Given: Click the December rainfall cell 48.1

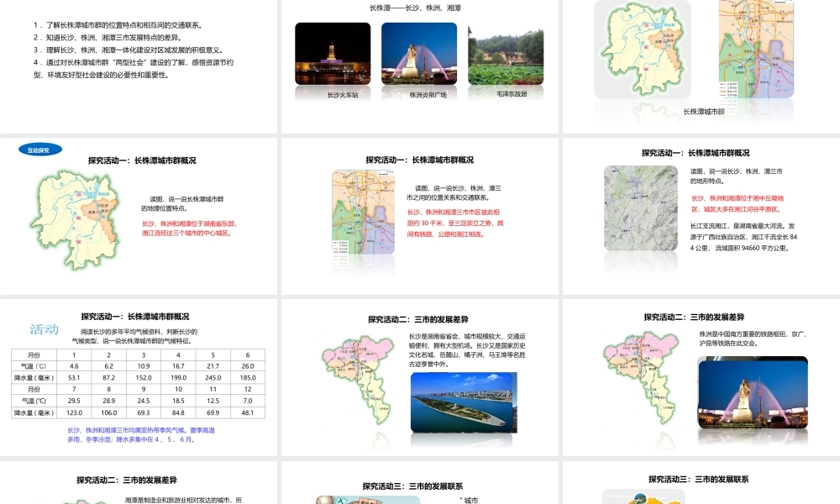Looking at the screenshot, I should tap(248, 413).
